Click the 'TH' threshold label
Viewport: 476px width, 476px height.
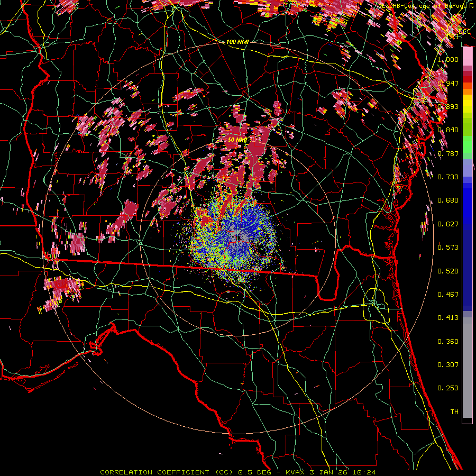(454, 412)
